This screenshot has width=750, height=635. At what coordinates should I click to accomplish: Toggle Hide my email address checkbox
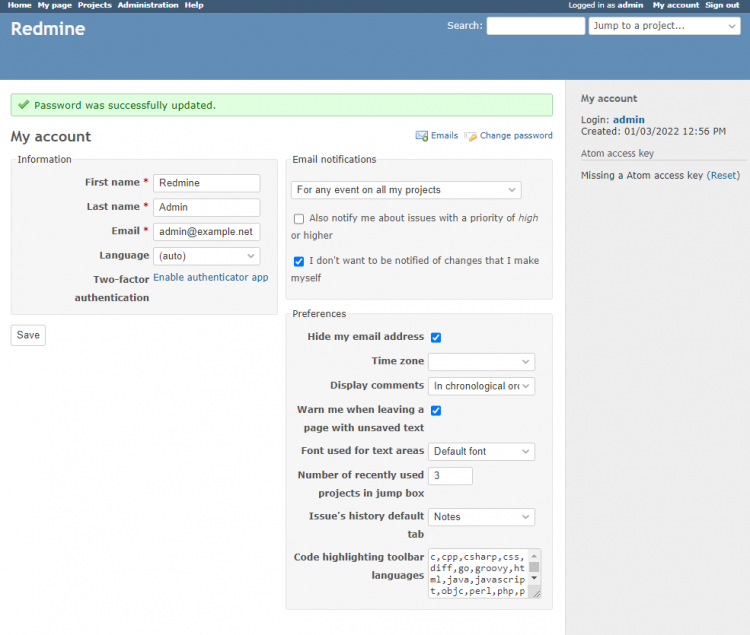click(x=436, y=337)
